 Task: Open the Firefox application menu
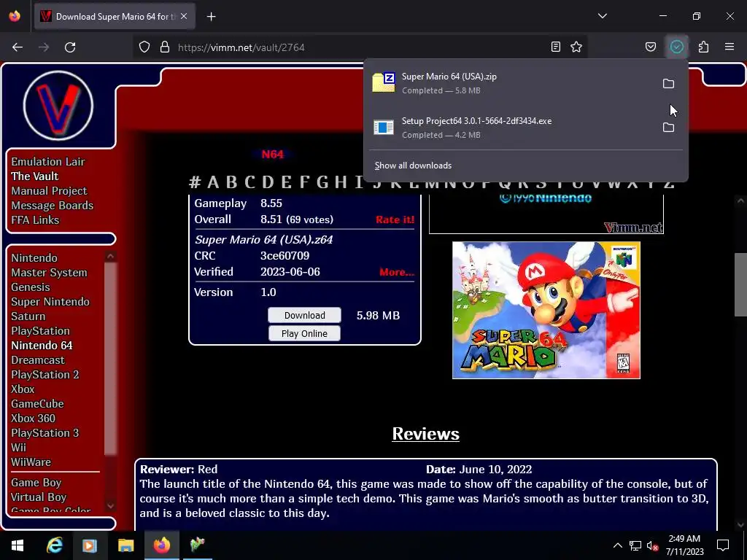point(729,47)
